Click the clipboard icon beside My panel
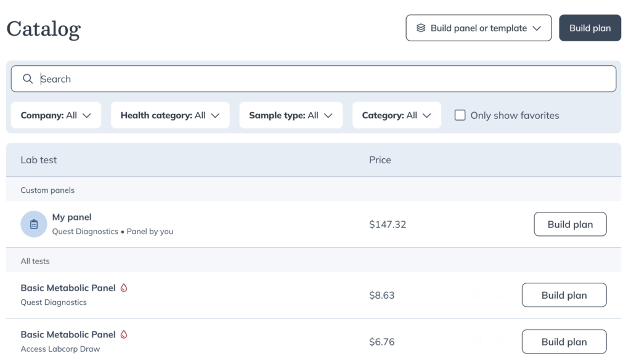631x364 pixels. [34, 224]
